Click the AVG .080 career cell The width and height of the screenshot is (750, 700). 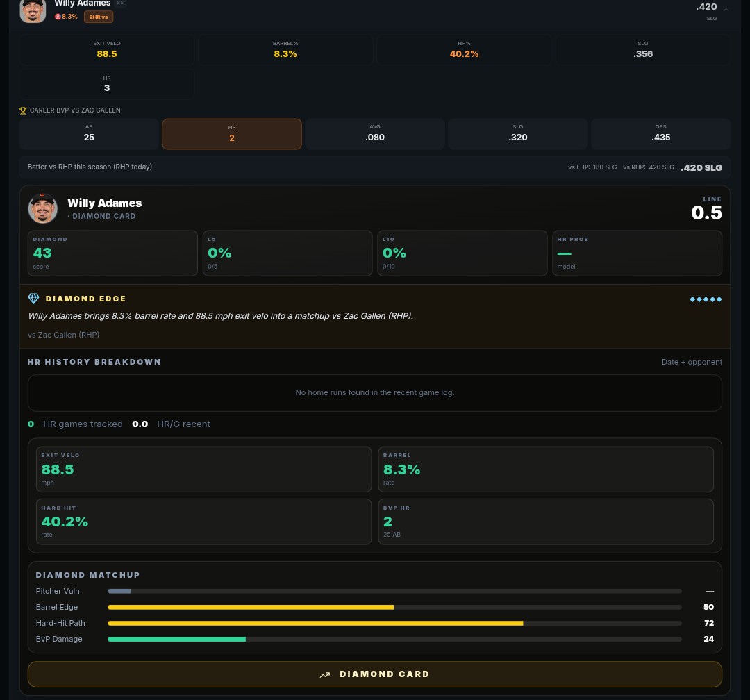(x=375, y=134)
